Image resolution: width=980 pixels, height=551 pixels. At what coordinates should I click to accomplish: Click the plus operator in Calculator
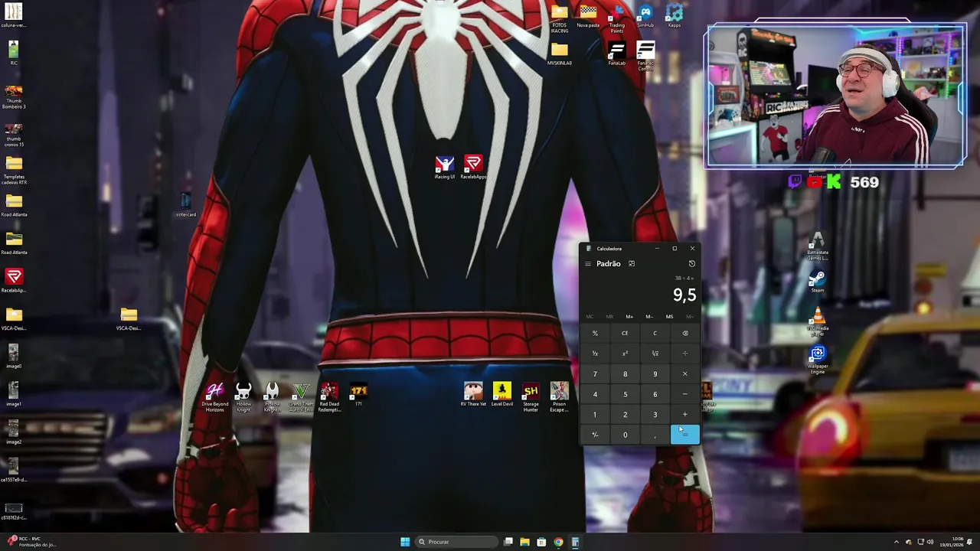pos(685,415)
